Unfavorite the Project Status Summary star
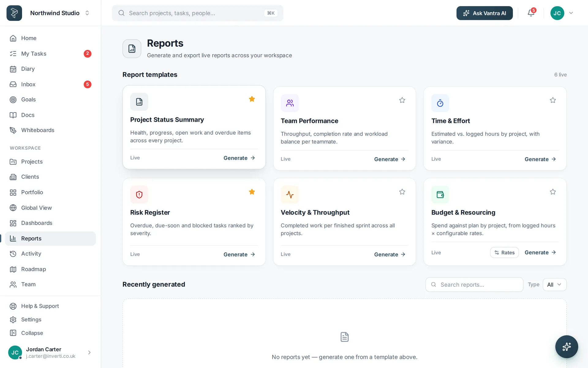The image size is (588, 368). [x=252, y=99]
